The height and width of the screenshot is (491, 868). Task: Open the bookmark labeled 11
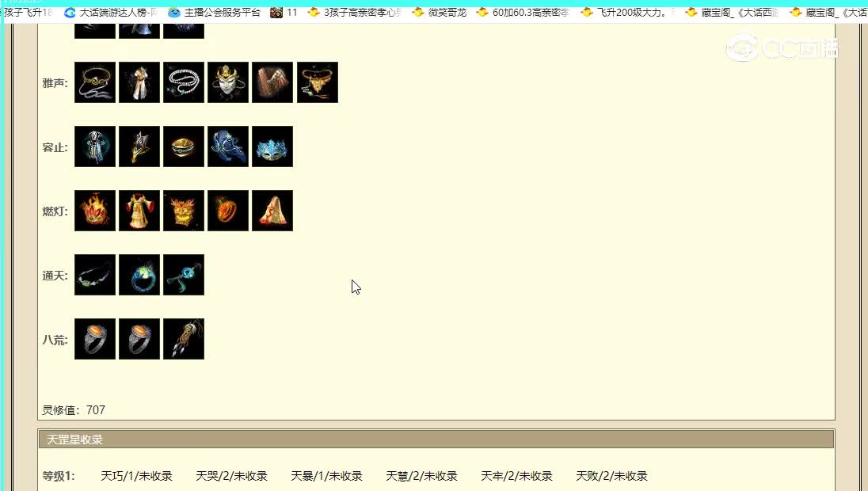click(x=284, y=12)
